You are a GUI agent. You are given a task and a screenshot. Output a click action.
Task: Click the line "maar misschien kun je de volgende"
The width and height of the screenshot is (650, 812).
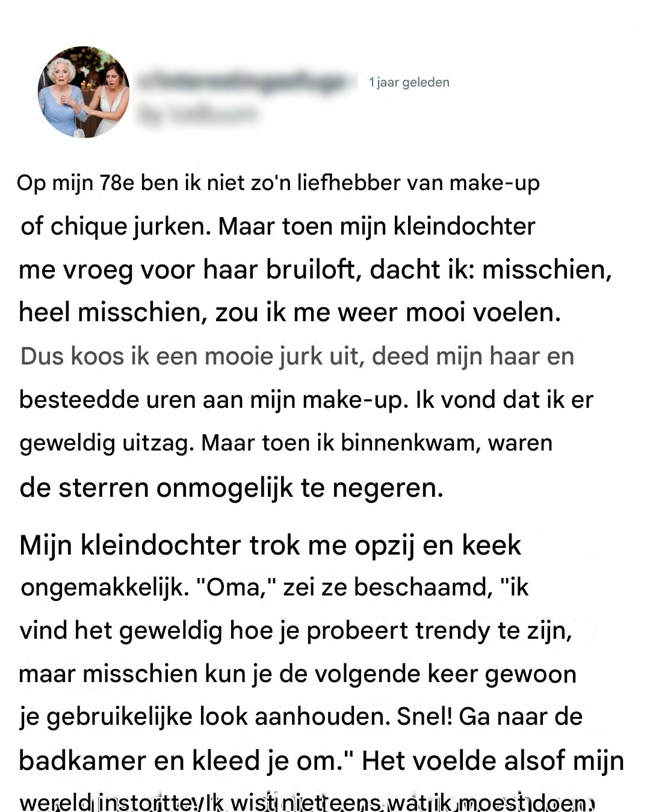297,674
